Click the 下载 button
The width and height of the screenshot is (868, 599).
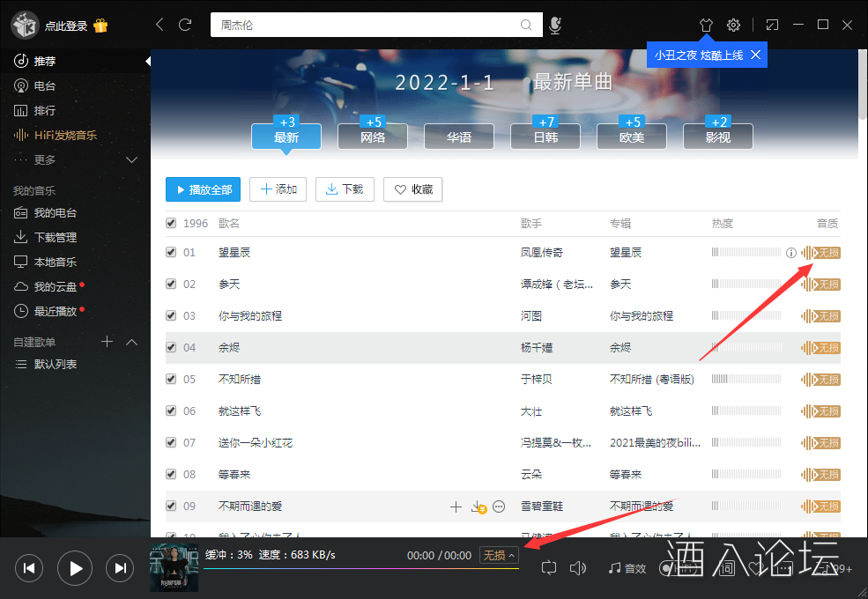click(x=345, y=189)
